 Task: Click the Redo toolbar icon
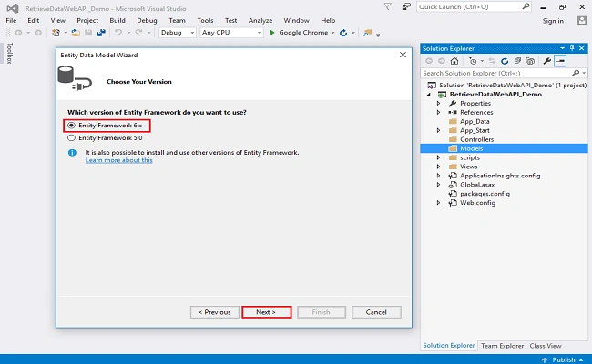point(138,33)
